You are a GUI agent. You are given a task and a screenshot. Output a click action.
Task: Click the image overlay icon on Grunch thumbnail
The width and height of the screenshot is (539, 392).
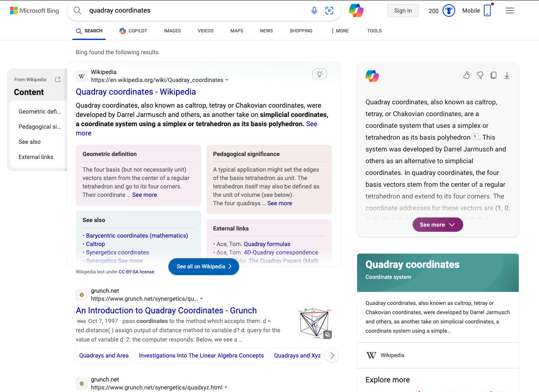[328, 335]
